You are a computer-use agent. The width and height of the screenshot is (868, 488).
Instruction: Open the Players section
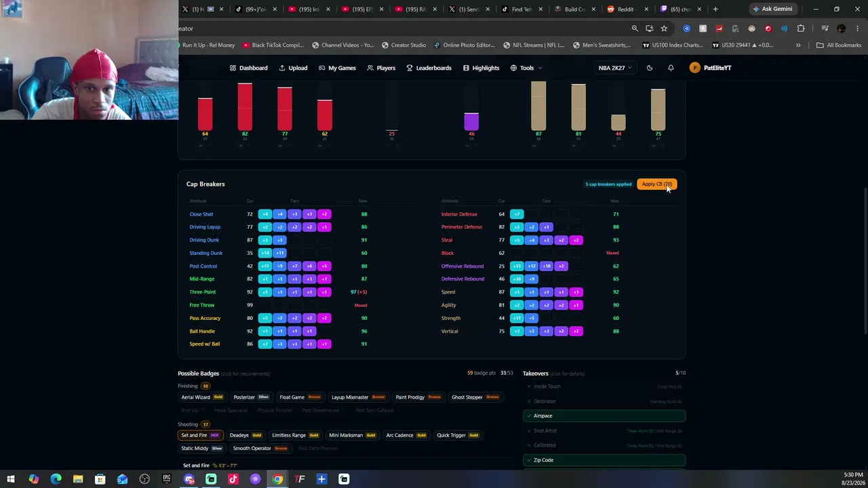[381, 68]
